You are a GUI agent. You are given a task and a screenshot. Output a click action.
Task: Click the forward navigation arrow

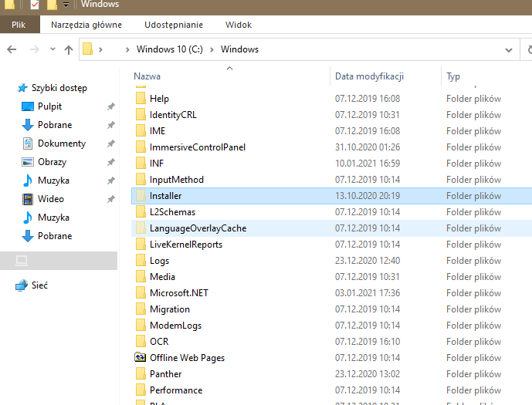34,49
